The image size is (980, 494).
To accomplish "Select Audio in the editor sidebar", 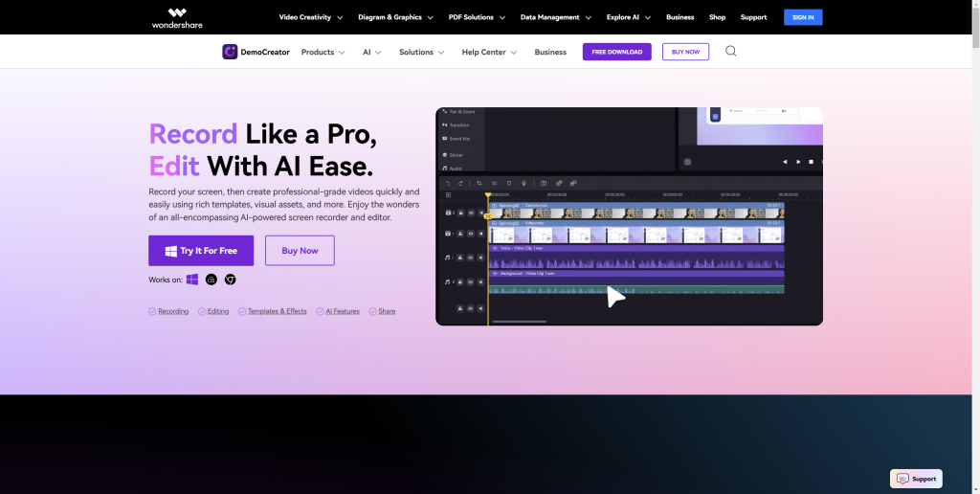I will point(452,168).
